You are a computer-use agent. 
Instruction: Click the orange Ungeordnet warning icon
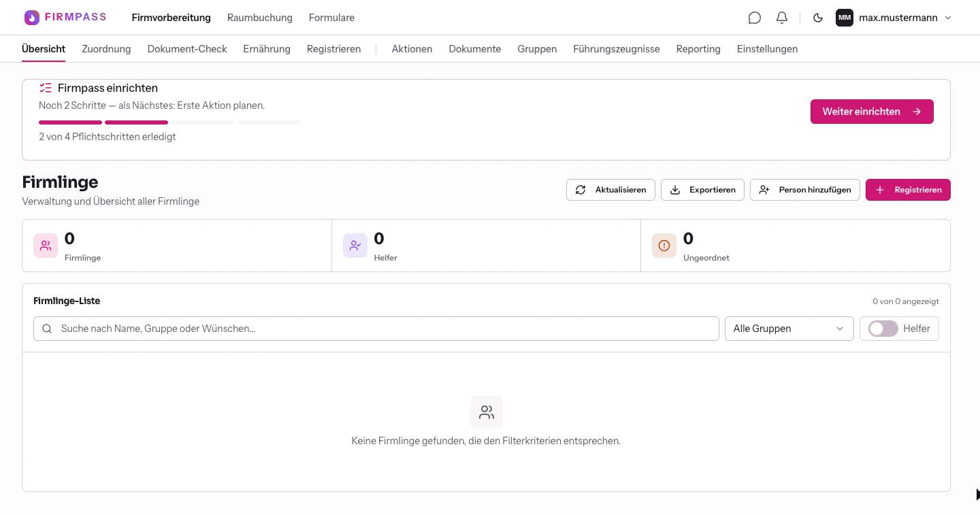click(x=664, y=246)
